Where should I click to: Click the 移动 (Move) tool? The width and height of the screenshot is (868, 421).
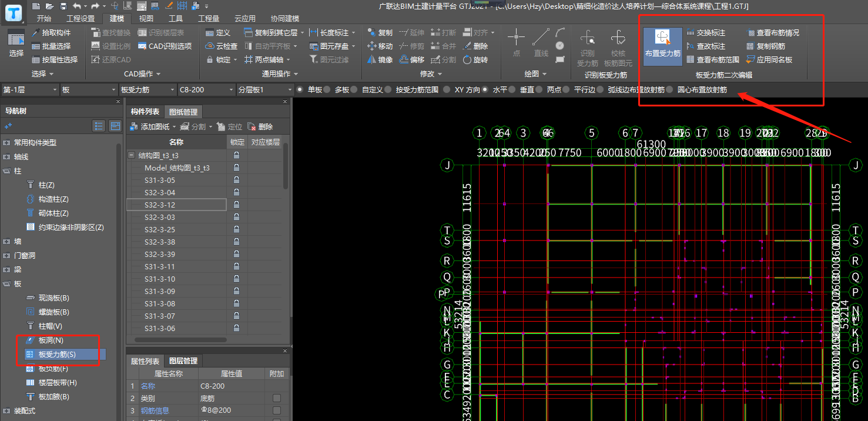pyautogui.click(x=380, y=46)
